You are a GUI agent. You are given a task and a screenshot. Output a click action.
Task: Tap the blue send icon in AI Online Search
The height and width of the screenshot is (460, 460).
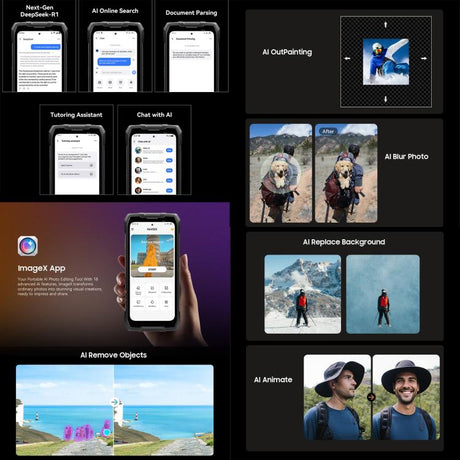click(x=134, y=72)
